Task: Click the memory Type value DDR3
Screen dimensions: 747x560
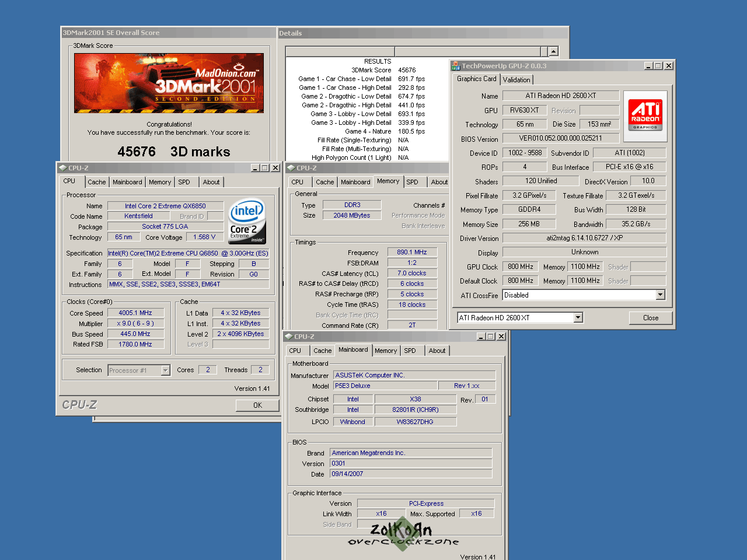Action: coord(352,205)
